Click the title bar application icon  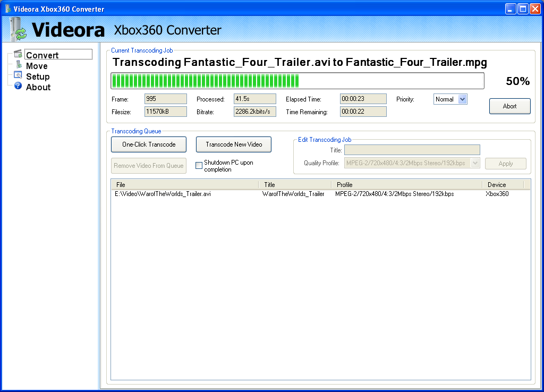(7, 9)
